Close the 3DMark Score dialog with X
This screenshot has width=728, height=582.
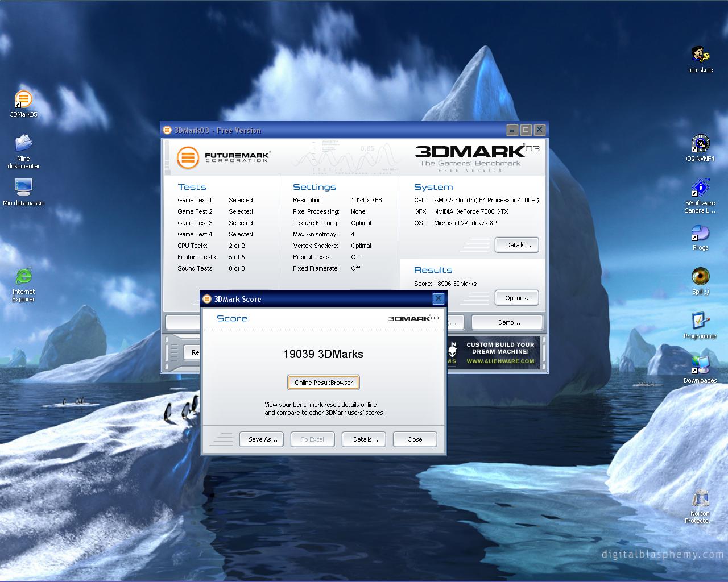[438, 298]
